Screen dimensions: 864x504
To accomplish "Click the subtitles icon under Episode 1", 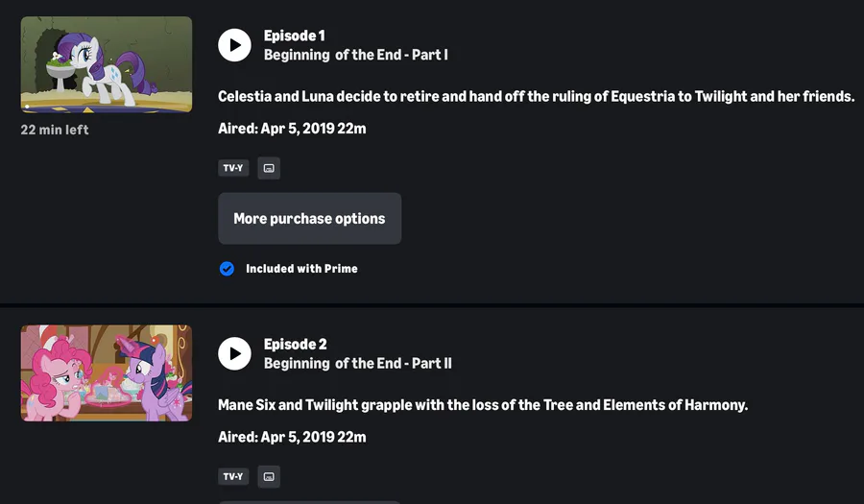I will pyautogui.click(x=269, y=168).
